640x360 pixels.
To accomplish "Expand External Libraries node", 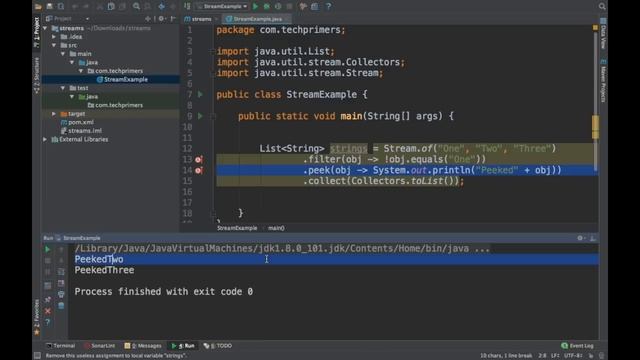I will [x=45, y=140].
